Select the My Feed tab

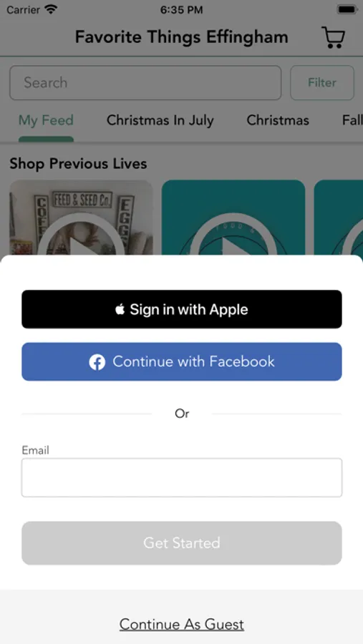(x=46, y=120)
